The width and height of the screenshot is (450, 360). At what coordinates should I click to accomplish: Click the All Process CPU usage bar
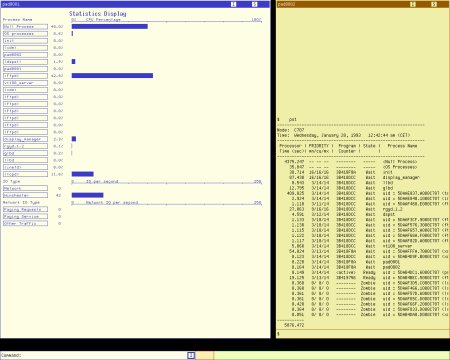point(110,27)
